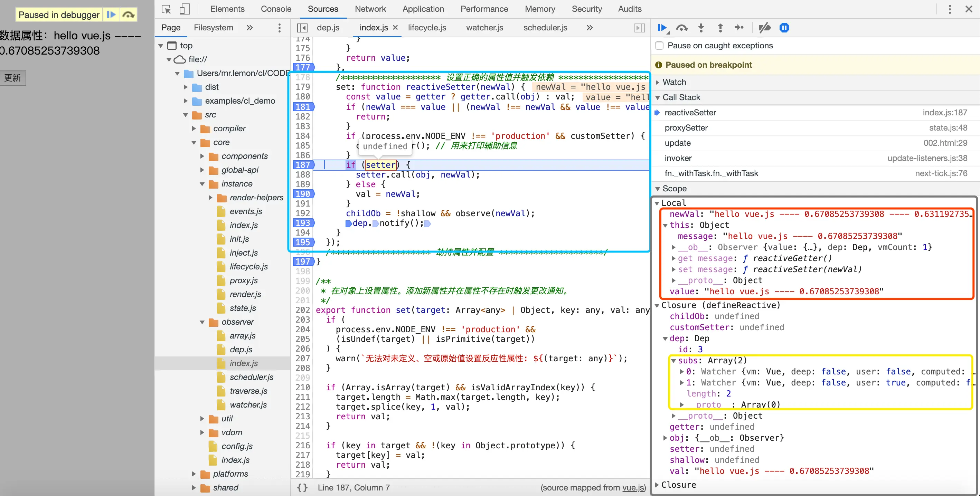This screenshot has height=496, width=980.
Task: Expand the compiler folder in tree
Action: (194, 128)
